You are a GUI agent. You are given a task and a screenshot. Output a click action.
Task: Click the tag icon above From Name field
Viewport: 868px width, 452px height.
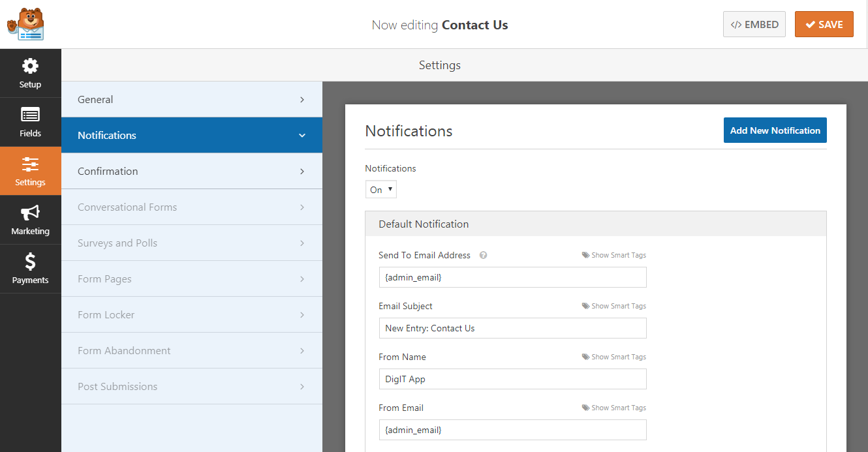[x=585, y=357]
